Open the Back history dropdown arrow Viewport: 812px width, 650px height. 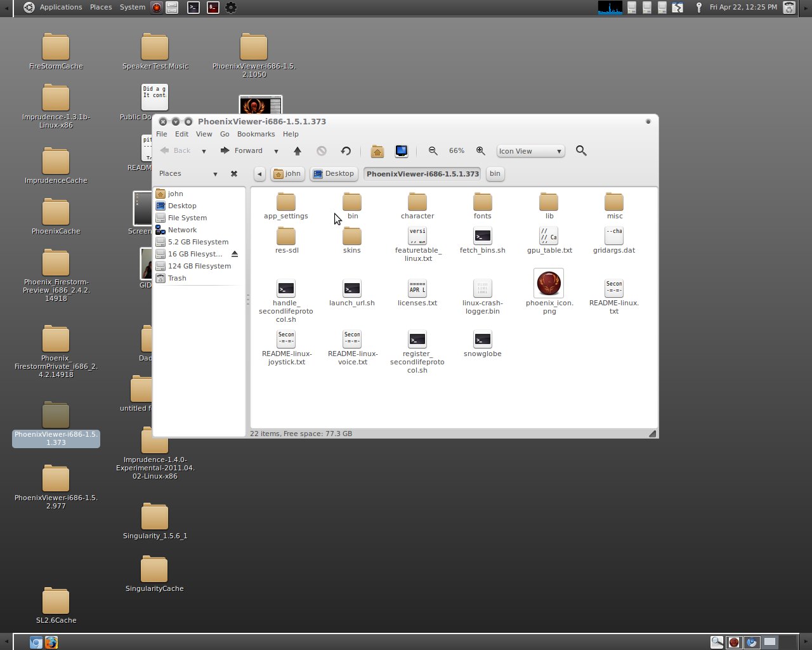[204, 151]
